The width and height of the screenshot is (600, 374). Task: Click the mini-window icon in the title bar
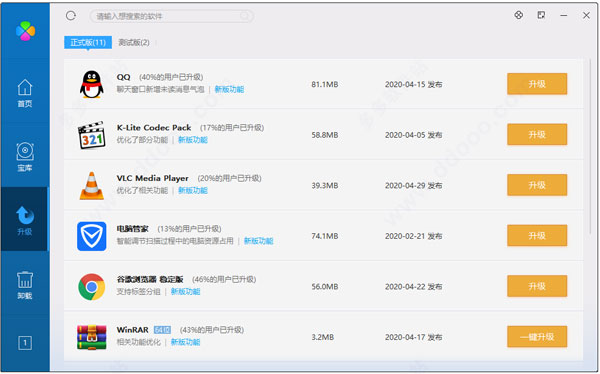541,15
